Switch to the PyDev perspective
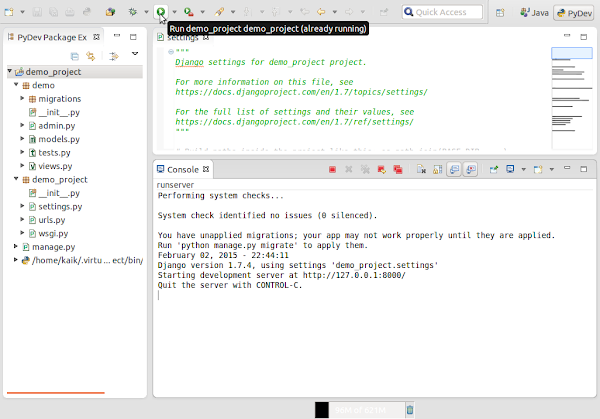Screen dimensions: 600x419 [574, 13]
